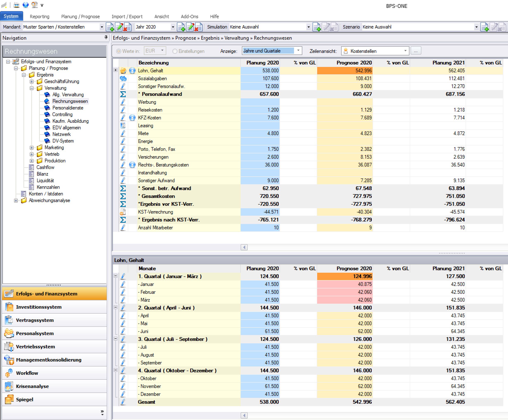Collapse the 4. Quartal group
Image resolution: width=508 pixels, height=420 pixels.
coord(116,370)
